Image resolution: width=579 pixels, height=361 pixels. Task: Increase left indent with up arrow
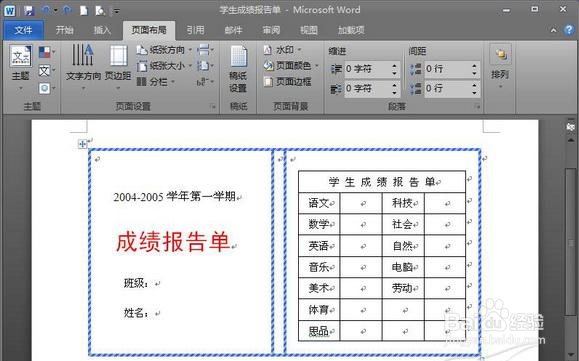394,66
